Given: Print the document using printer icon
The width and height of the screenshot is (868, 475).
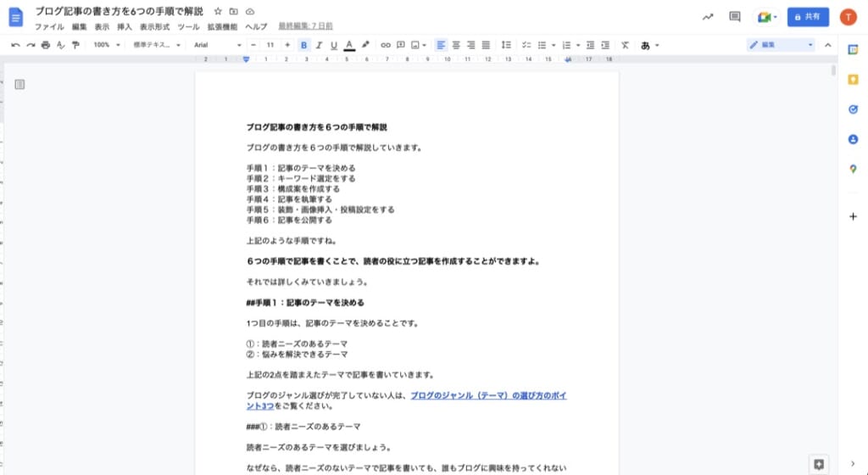Looking at the screenshot, I should pyautogui.click(x=46, y=45).
